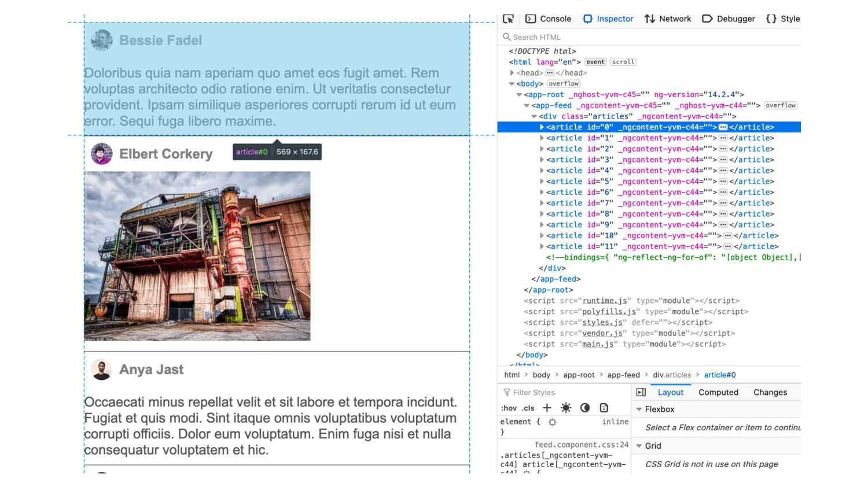Image resolution: width=868 pixels, height=488 pixels.
Task: Toggle dark color scheme simulation
Action: tap(585, 408)
